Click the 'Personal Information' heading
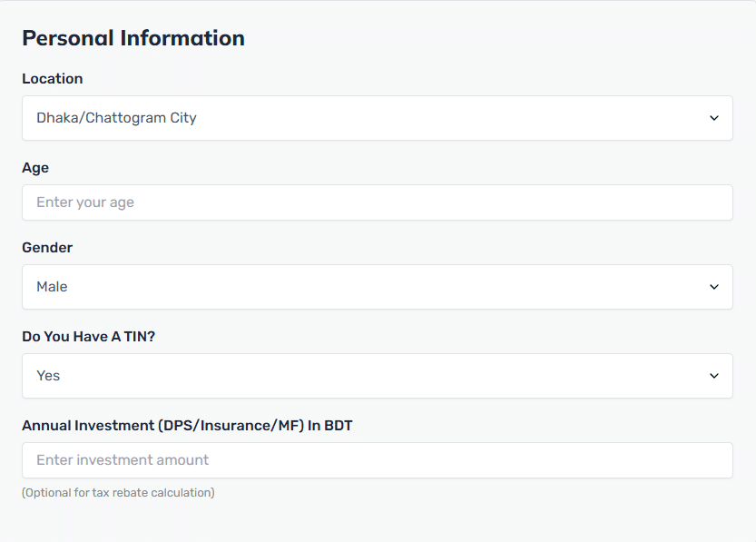Viewport: 756px width, 542px height. tap(133, 38)
